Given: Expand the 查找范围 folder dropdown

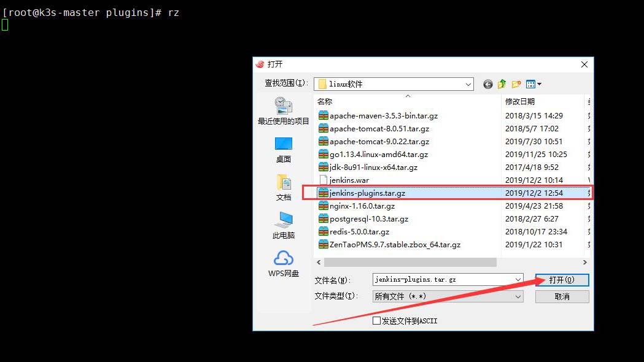Looking at the screenshot, I should (x=468, y=84).
